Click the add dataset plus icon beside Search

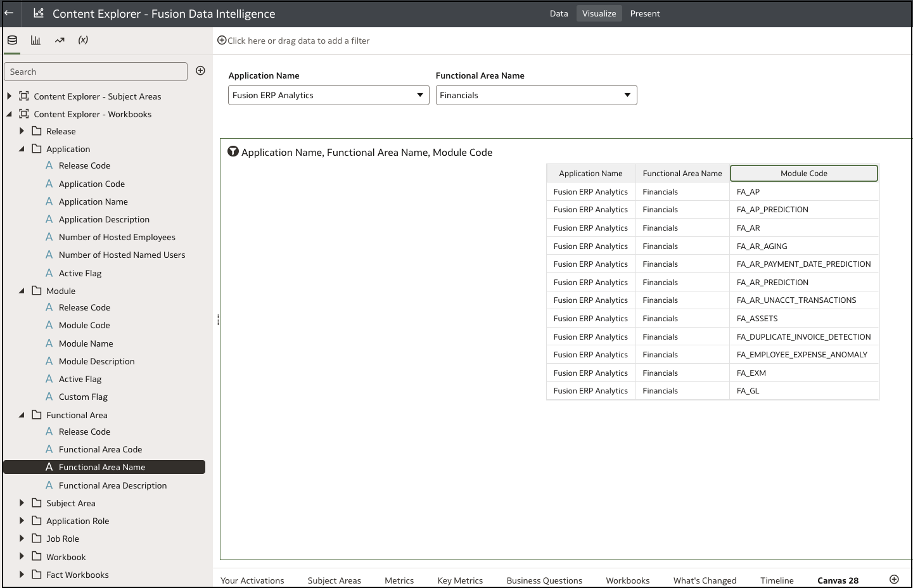200,70
